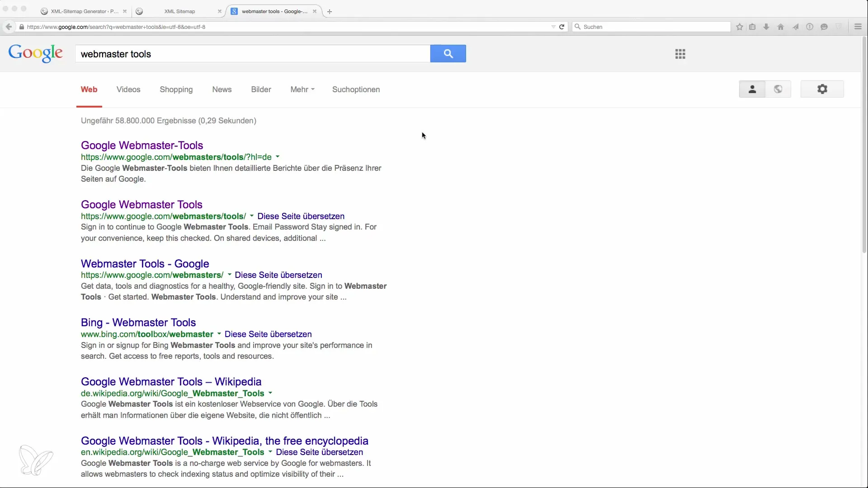Open the downloads arrow icon
The image size is (868, 488).
coord(766,27)
